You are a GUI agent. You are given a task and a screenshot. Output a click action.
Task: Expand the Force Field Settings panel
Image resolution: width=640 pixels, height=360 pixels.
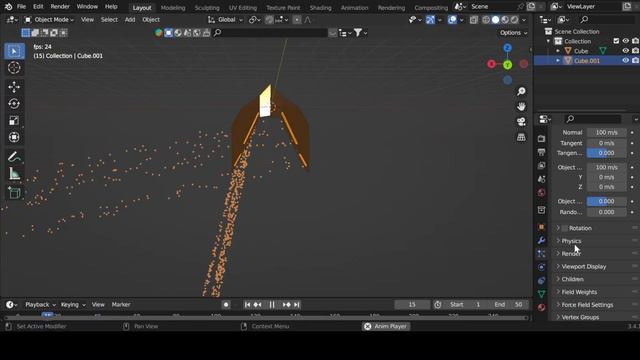(587, 305)
